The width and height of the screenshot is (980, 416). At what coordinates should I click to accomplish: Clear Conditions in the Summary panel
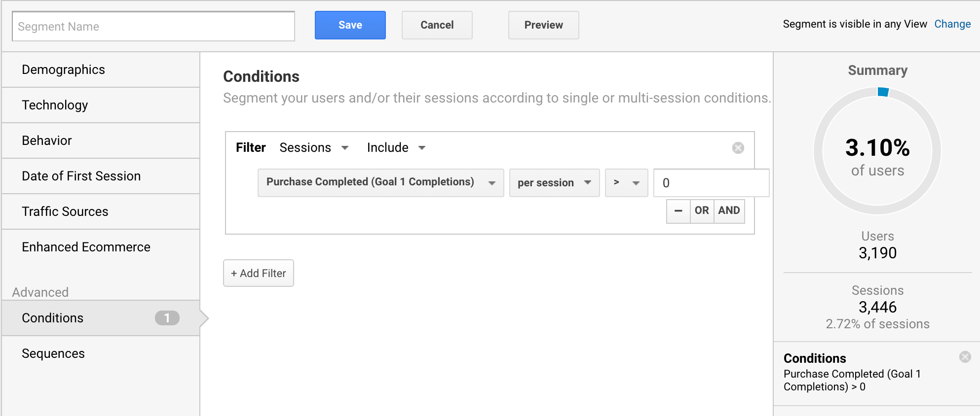(965, 357)
